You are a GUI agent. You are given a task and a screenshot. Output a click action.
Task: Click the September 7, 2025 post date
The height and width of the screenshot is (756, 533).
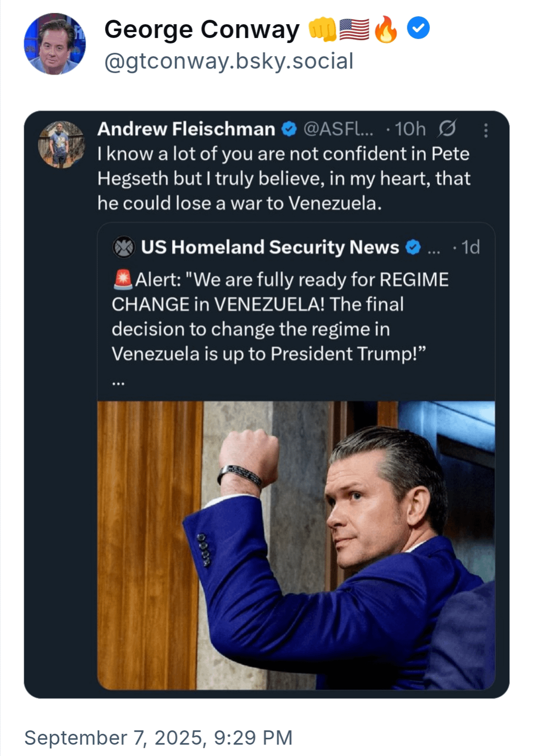point(158,738)
